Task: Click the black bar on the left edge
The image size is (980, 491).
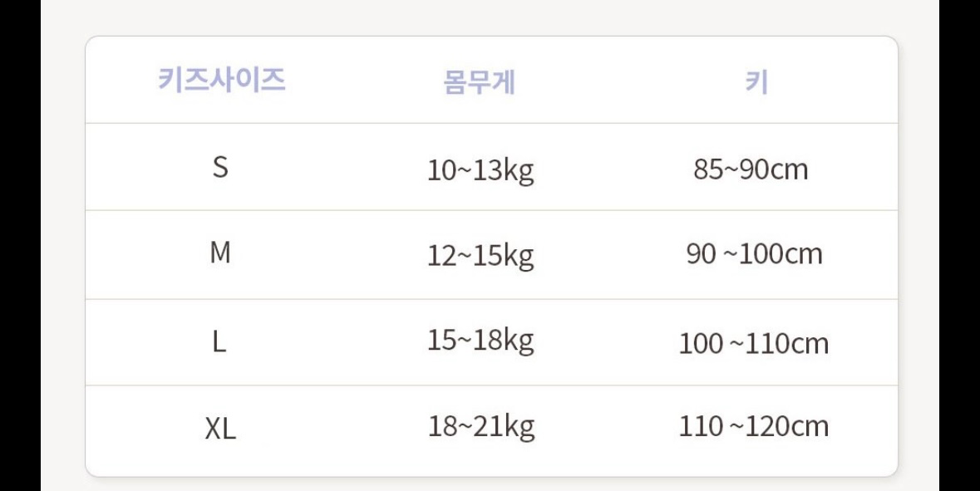Action: point(20,245)
